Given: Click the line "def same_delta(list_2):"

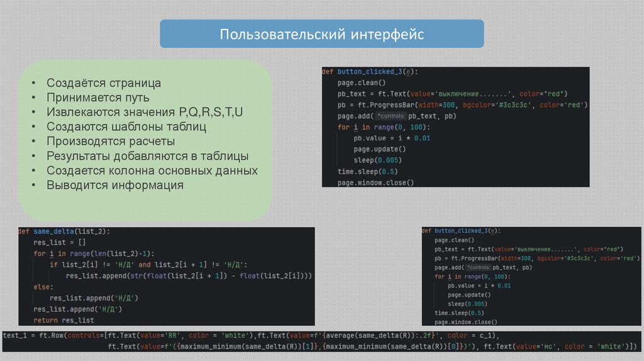Looking at the screenshot, I should pyautogui.click(x=64, y=231).
